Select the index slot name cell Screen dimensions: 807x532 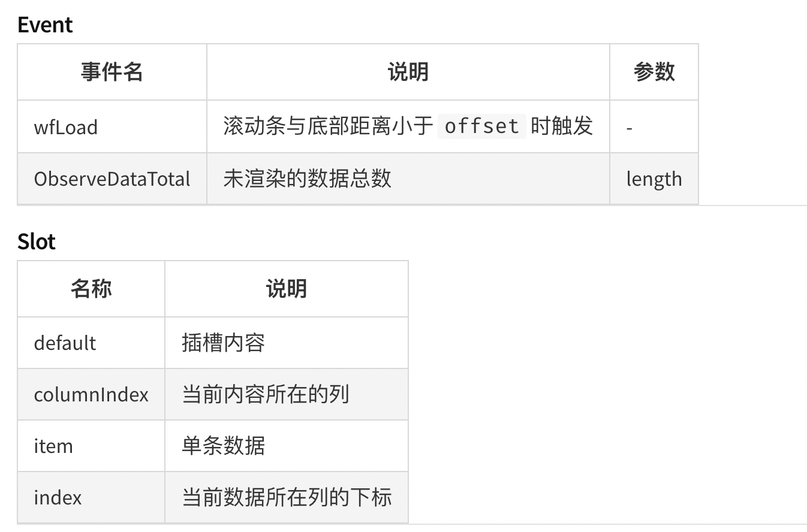91,497
